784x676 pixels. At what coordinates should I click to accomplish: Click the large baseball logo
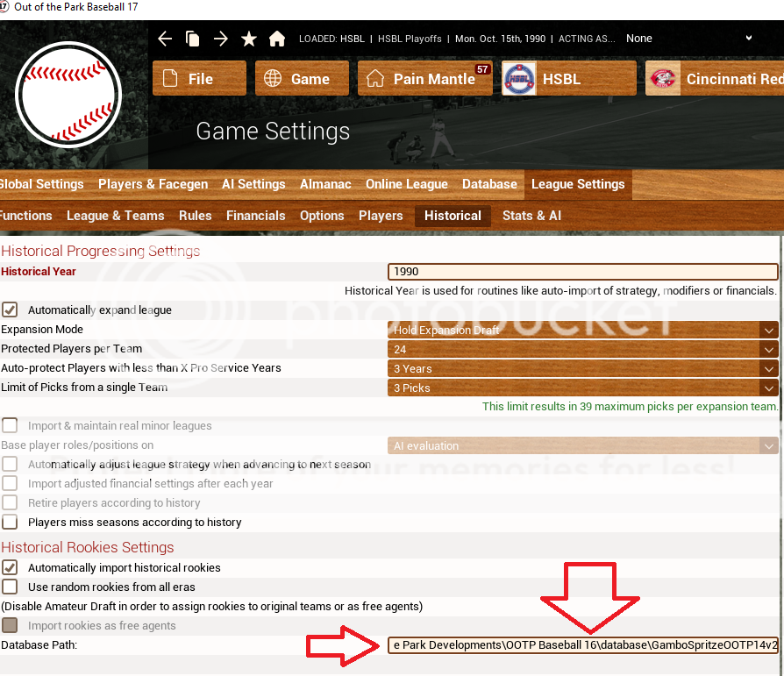pos(68,94)
